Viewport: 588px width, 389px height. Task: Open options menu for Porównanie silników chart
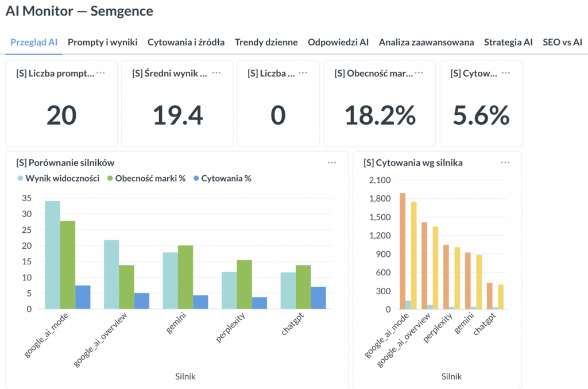(x=332, y=163)
